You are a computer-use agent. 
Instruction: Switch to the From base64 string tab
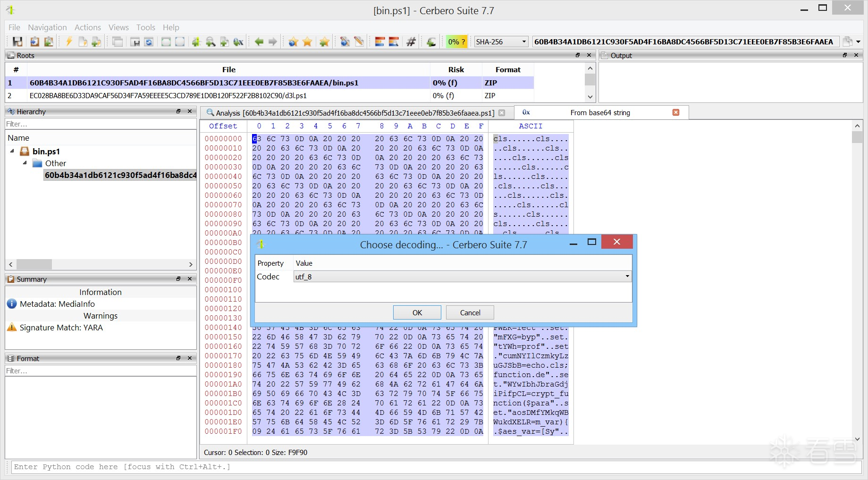pyautogui.click(x=600, y=112)
